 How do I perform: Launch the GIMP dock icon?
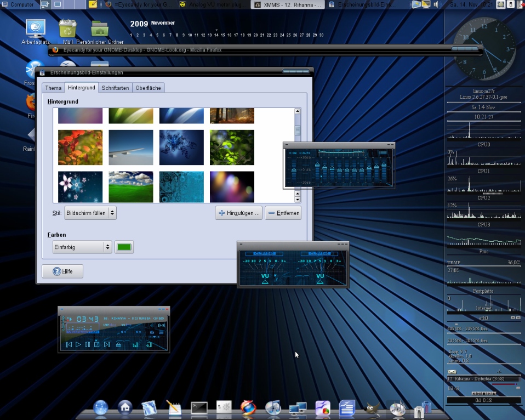pos(372,408)
